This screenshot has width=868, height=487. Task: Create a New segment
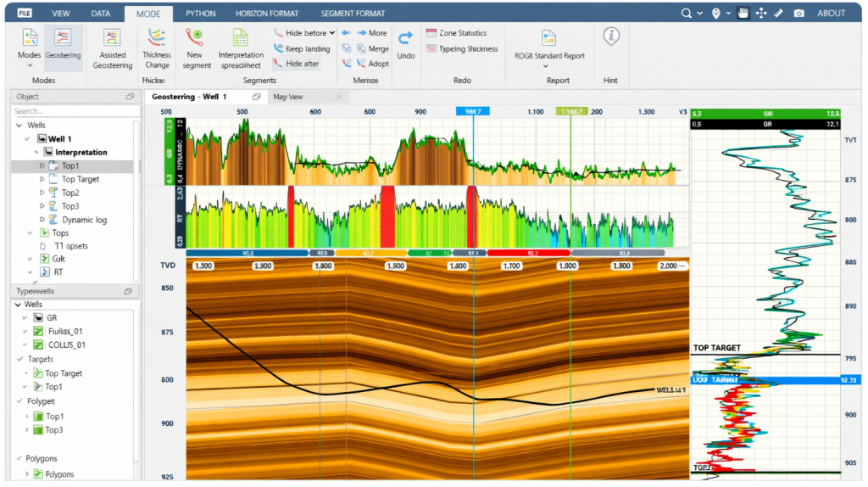coord(196,48)
